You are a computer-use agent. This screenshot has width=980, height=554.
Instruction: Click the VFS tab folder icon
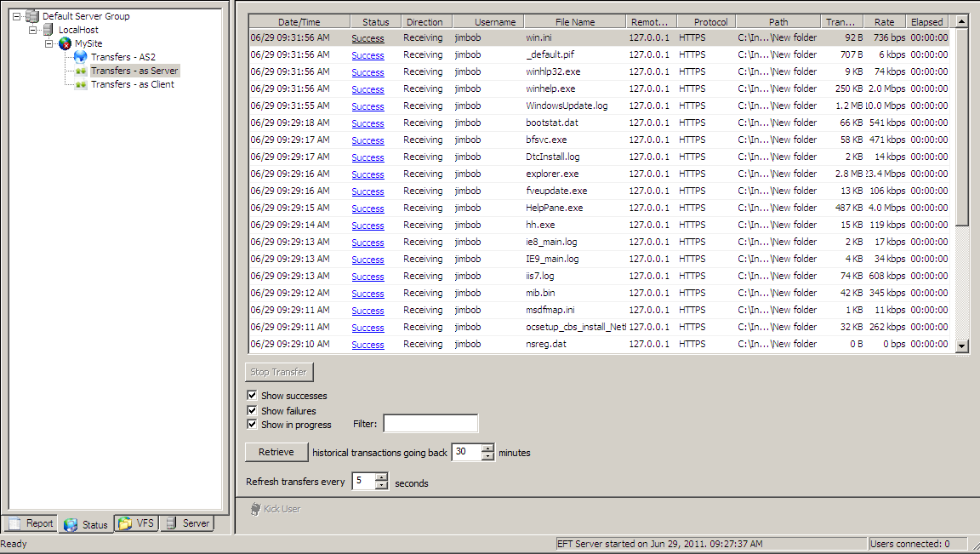tap(125, 523)
